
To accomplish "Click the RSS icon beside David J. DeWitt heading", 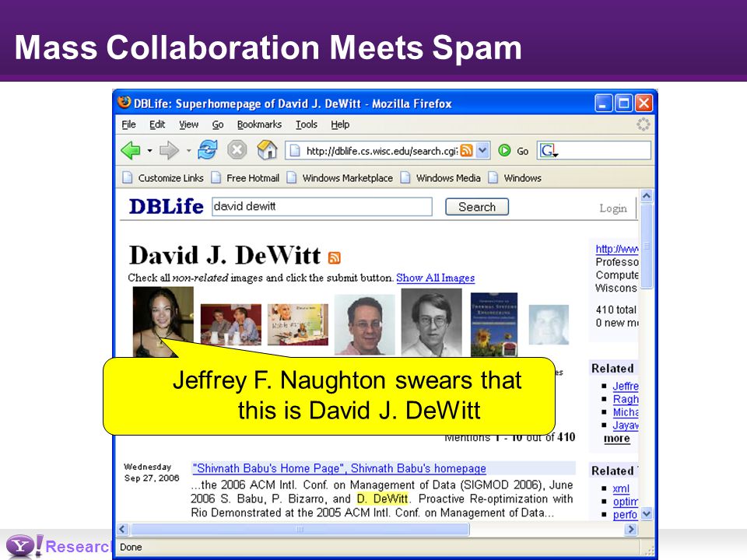I will 335,257.
